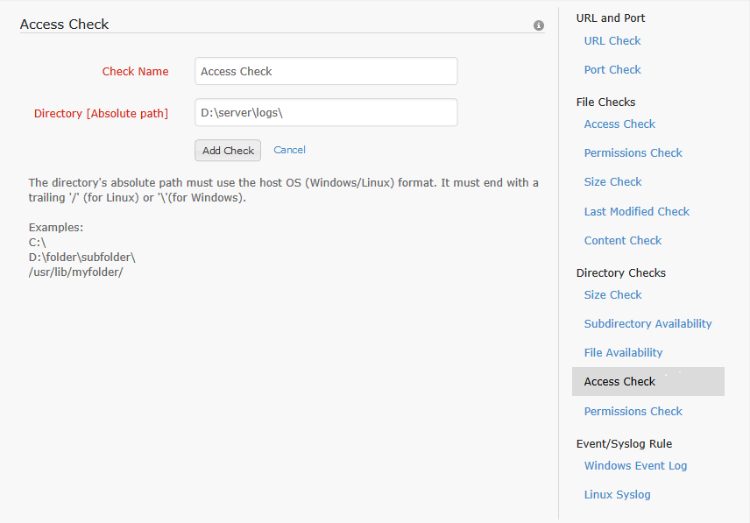Image resolution: width=750 pixels, height=523 pixels.
Task: Go to Content Check
Action: pos(622,241)
